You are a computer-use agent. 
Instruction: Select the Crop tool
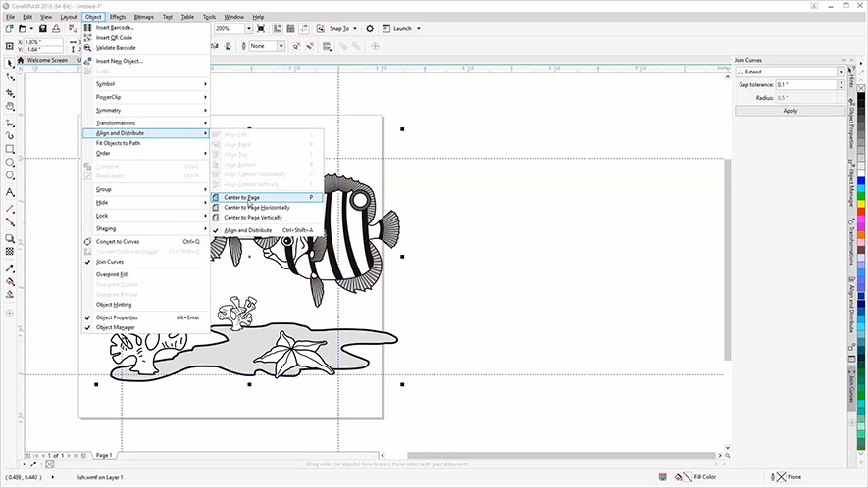(x=10, y=91)
